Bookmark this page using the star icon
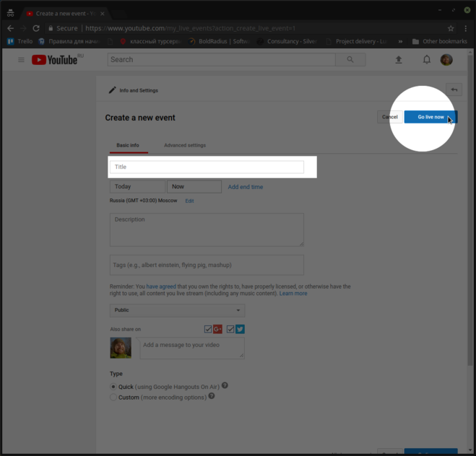476x456 pixels. coord(451,28)
